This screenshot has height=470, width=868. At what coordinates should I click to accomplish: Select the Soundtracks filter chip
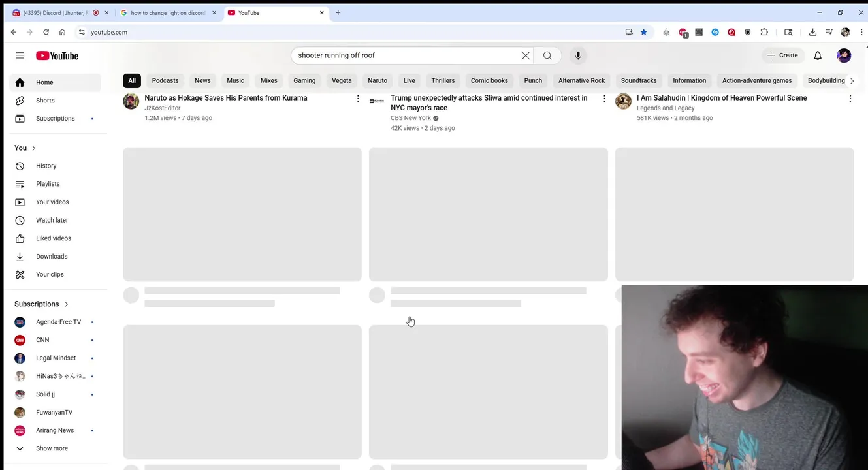pos(639,80)
